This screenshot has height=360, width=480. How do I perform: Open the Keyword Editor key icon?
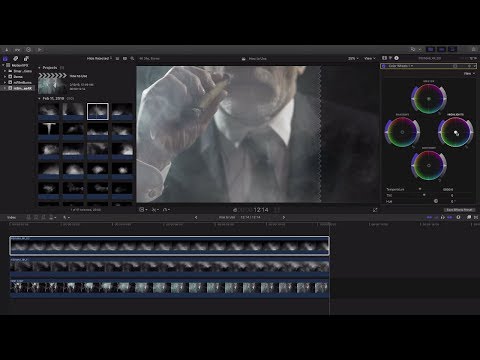click(17, 50)
